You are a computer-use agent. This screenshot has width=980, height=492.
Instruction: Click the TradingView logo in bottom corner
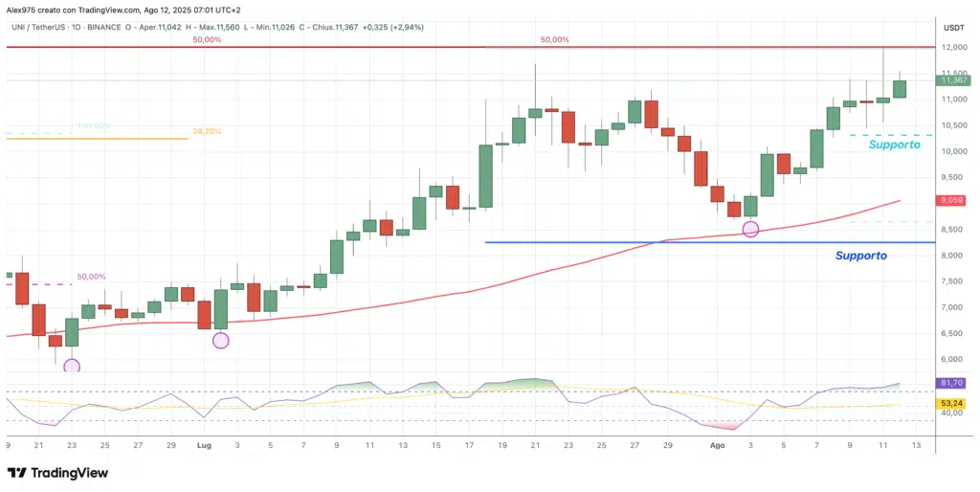(57, 473)
